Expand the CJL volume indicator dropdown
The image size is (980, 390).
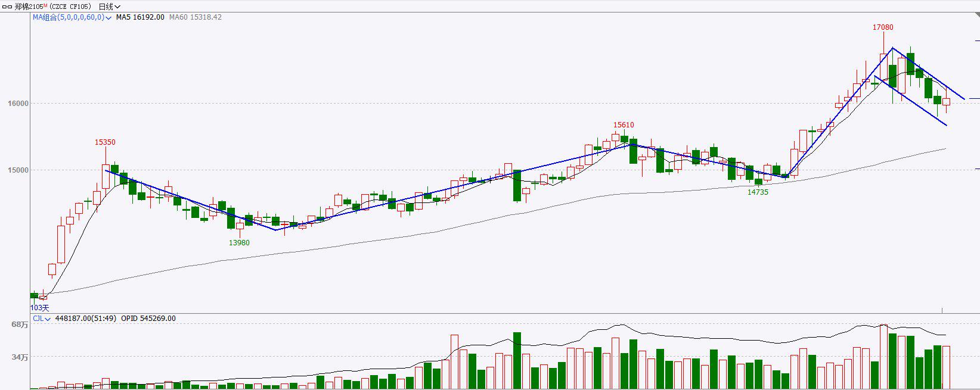41,319
